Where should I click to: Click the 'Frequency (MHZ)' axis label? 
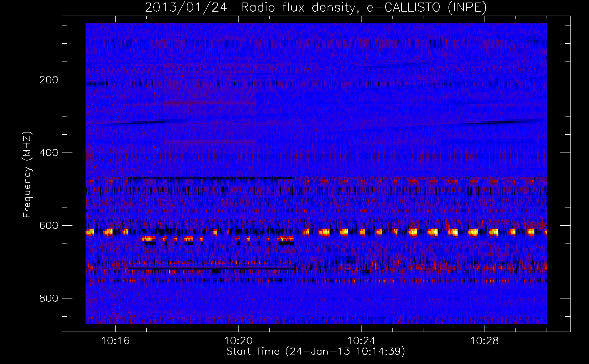28,175
